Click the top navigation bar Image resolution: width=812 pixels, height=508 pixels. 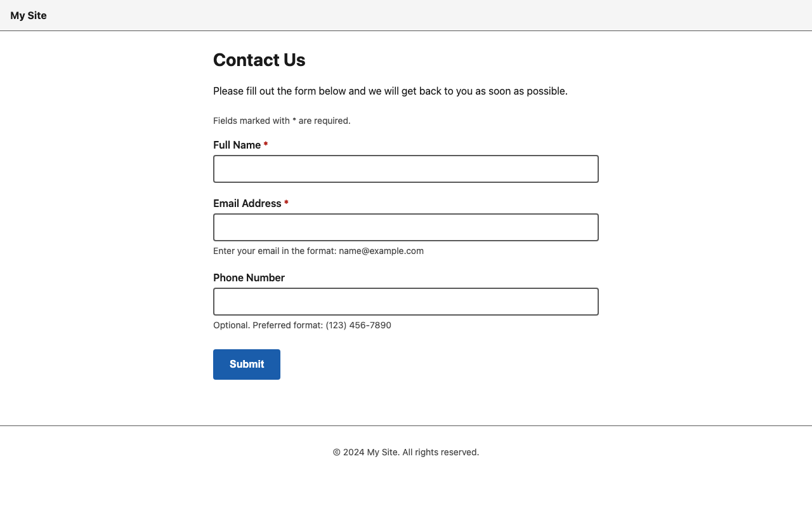click(406, 15)
